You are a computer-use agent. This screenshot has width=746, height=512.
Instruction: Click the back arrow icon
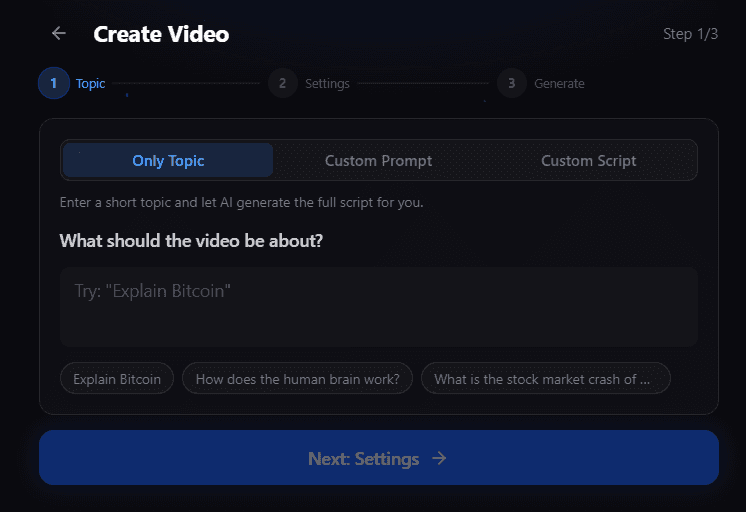point(59,34)
